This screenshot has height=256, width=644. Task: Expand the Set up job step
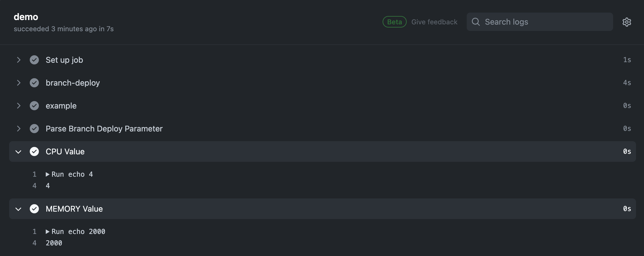[19, 60]
